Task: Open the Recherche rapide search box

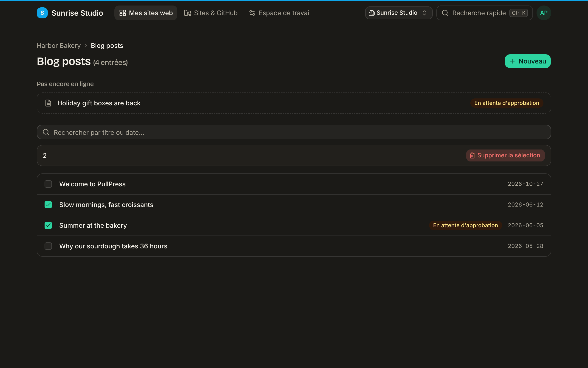Action: coord(484,13)
